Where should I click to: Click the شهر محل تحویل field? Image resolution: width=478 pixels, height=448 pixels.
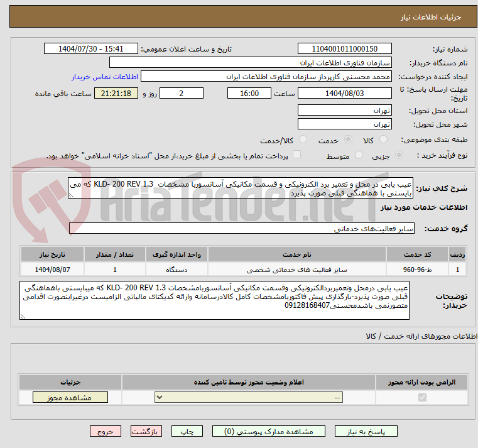pos(344,124)
